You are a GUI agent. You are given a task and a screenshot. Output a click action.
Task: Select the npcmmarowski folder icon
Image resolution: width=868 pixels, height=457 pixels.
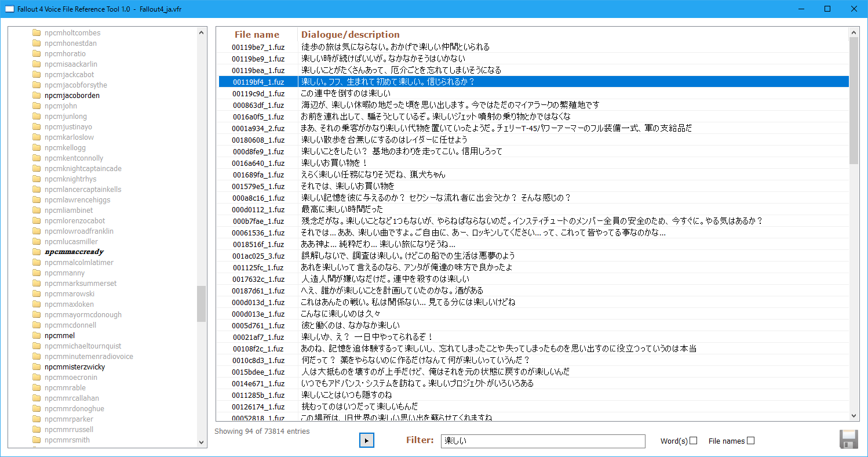tap(37, 294)
